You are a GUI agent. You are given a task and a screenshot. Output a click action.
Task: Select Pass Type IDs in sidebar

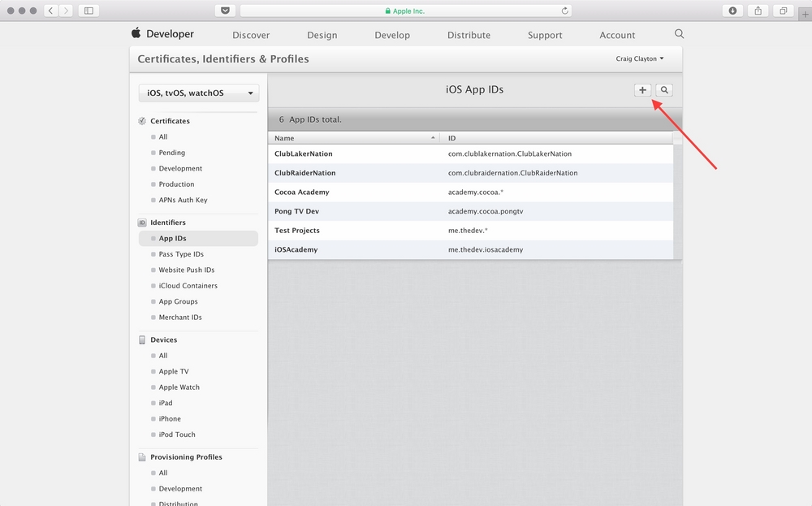point(181,254)
